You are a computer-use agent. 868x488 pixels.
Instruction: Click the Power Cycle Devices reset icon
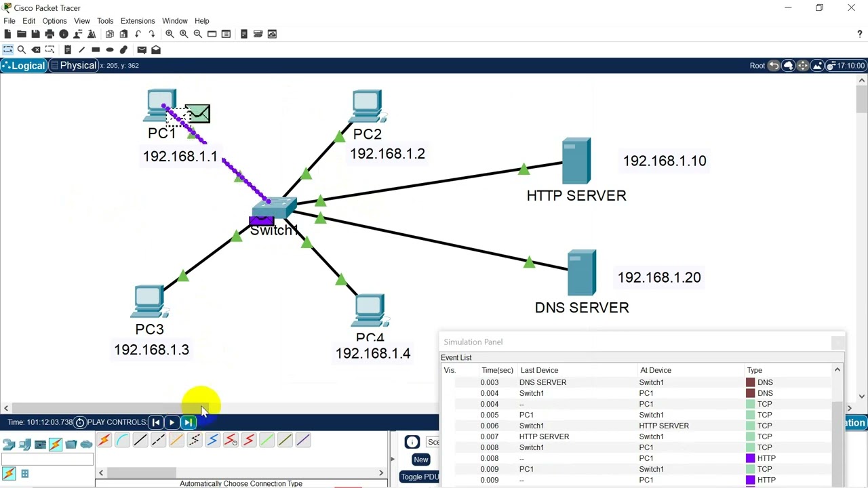(x=79, y=422)
